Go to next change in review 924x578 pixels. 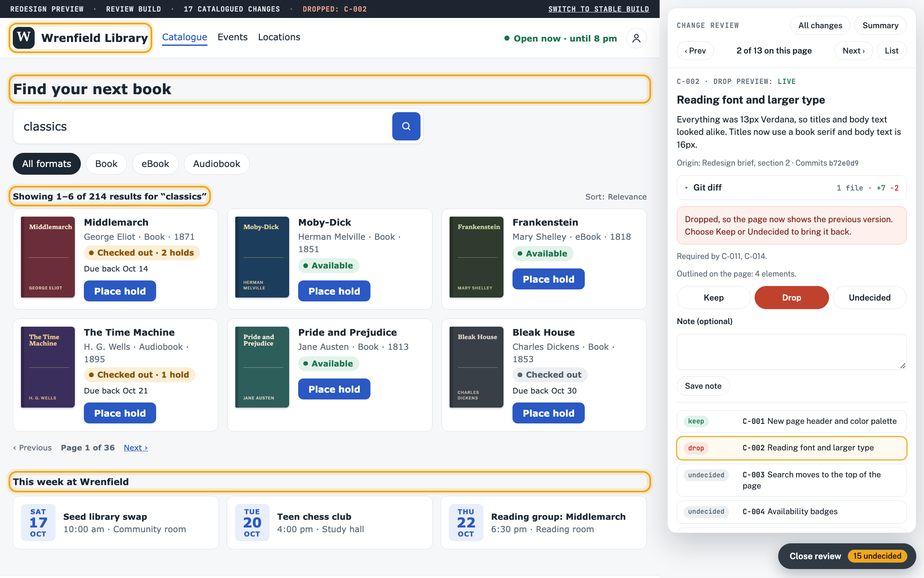853,51
